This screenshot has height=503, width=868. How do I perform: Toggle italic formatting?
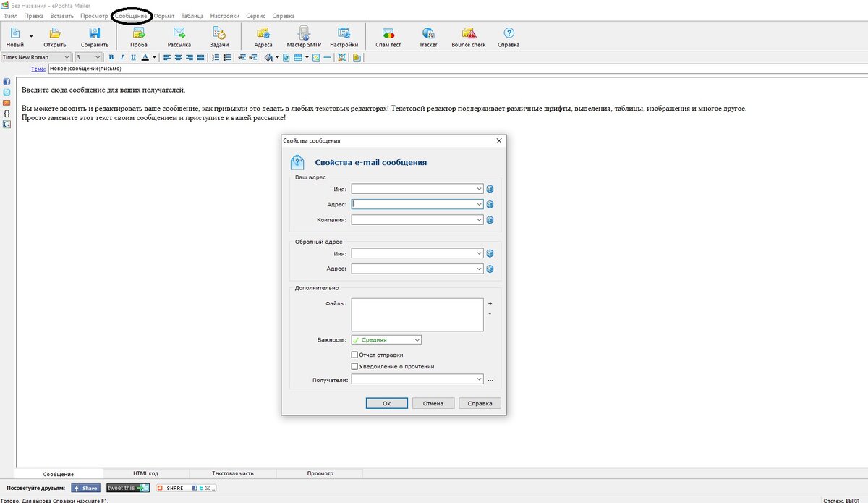(122, 57)
